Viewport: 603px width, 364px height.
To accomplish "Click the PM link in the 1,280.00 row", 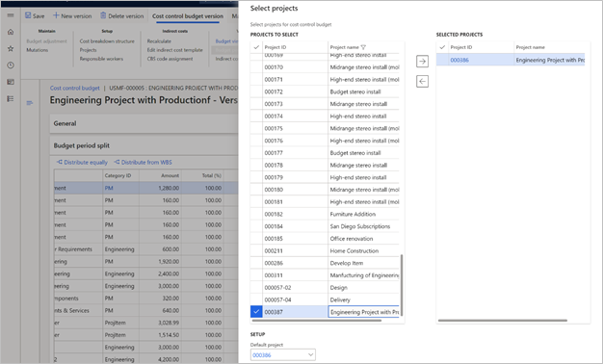I will [x=109, y=188].
